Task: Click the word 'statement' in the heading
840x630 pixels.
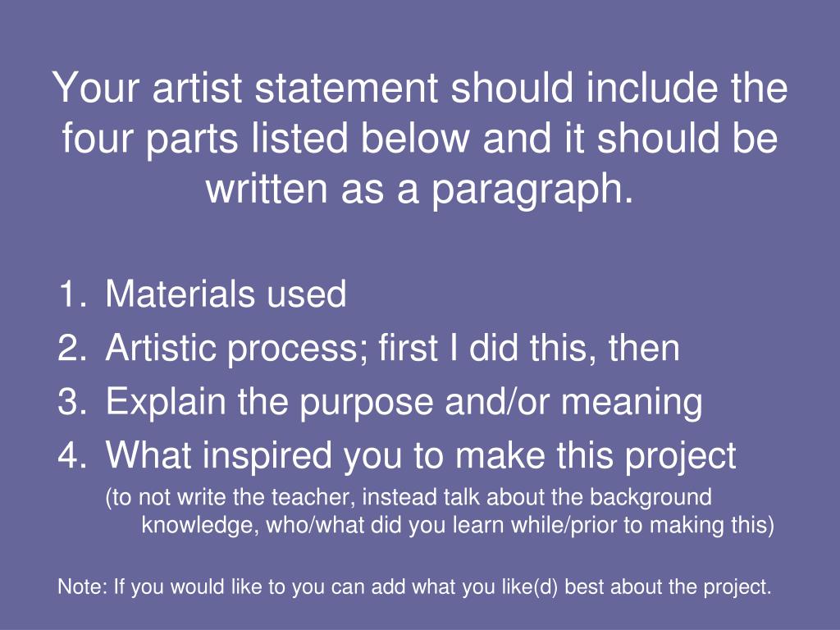Action: [x=346, y=87]
